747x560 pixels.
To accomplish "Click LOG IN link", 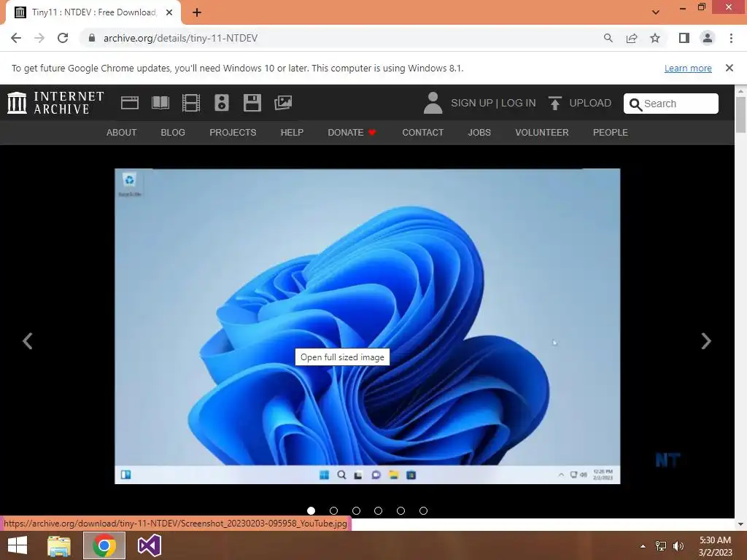I will pyautogui.click(x=519, y=103).
